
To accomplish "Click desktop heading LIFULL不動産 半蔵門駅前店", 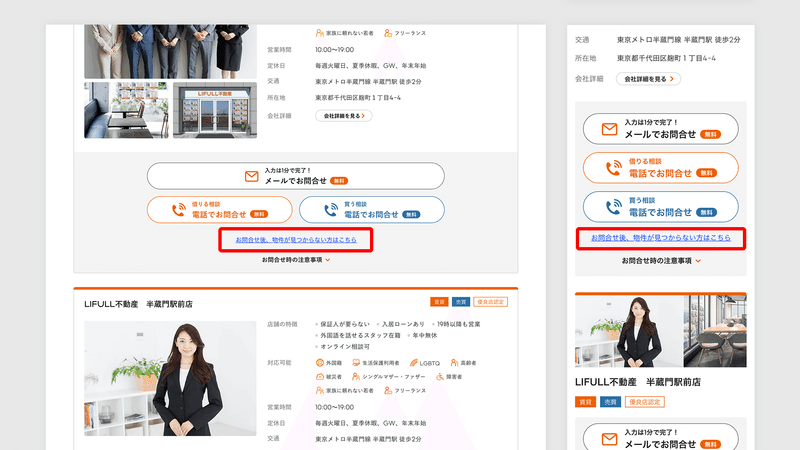I will click(x=138, y=304).
